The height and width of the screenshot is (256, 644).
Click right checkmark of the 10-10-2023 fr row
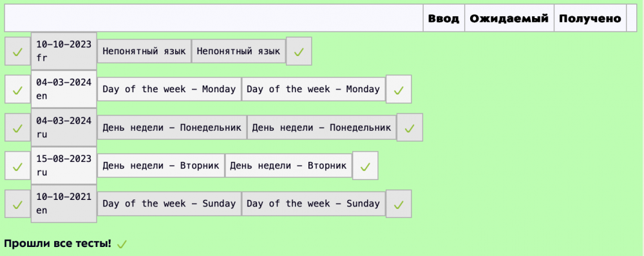coord(299,52)
